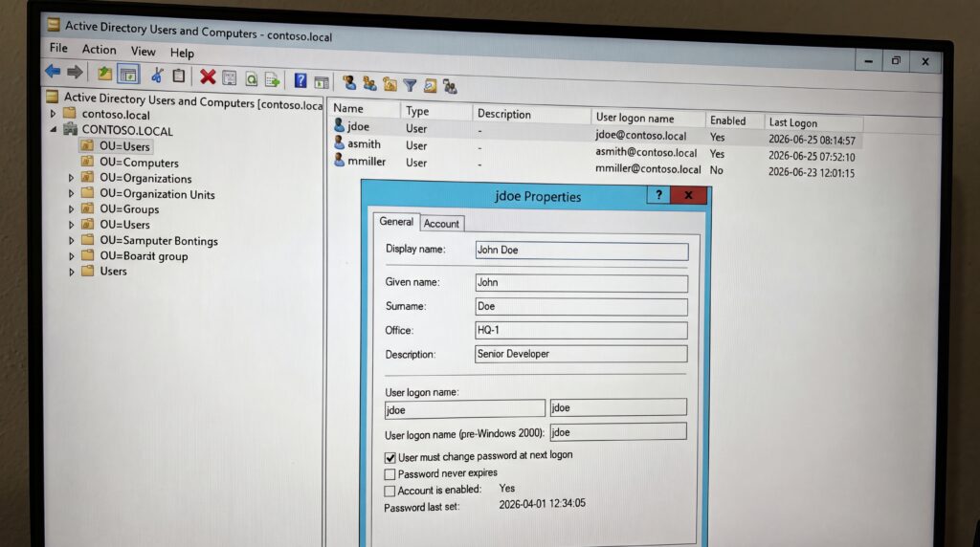This screenshot has height=547, width=980.
Task: Sort by the Type column header
Action: coord(436,111)
